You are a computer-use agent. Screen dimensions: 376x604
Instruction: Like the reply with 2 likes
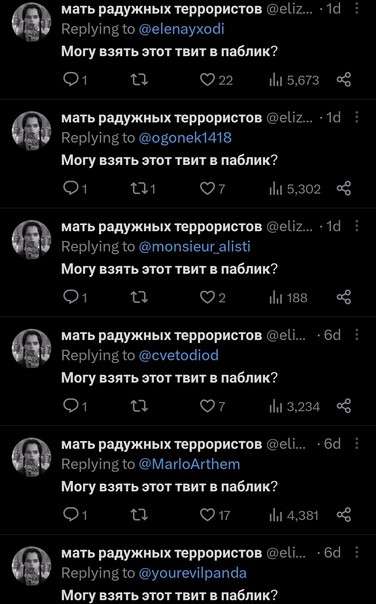[x=213, y=297]
